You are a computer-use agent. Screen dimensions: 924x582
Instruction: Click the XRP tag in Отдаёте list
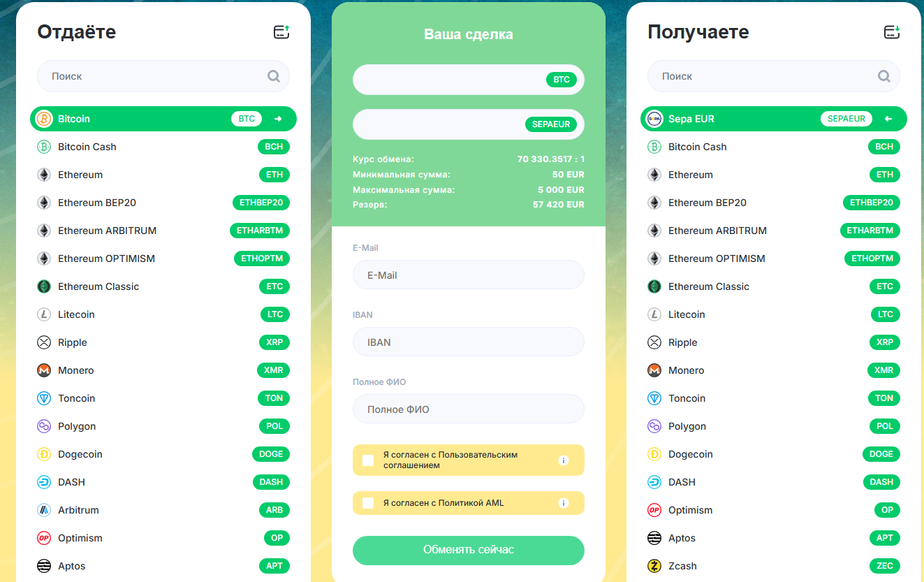point(274,342)
